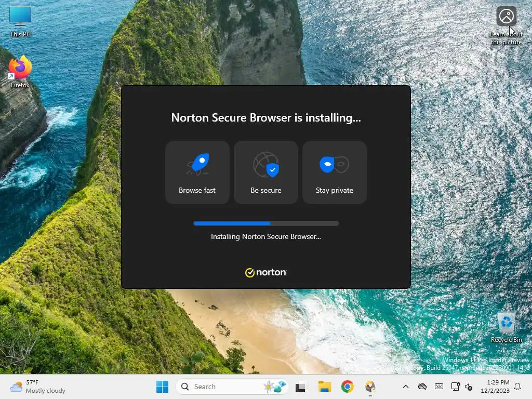Click the 'Norton Secure Browser is installing...' heading

pos(265,117)
